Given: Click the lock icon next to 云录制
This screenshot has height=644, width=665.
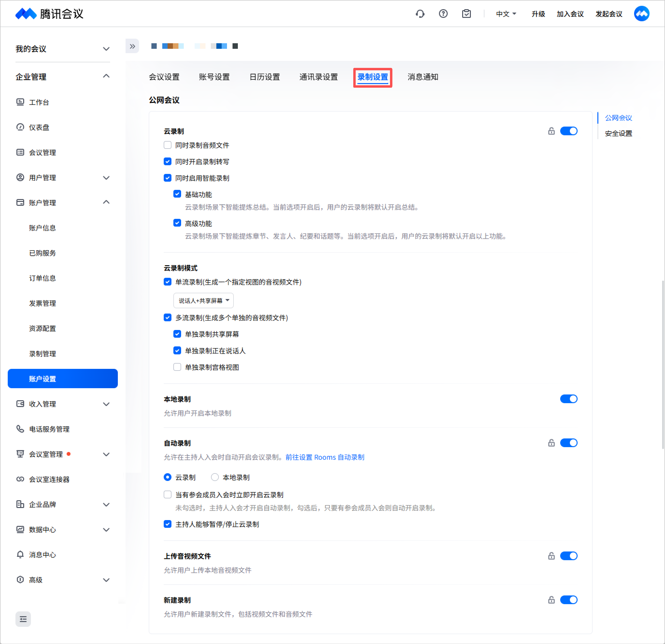Looking at the screenshot, I should click(551, 131).
